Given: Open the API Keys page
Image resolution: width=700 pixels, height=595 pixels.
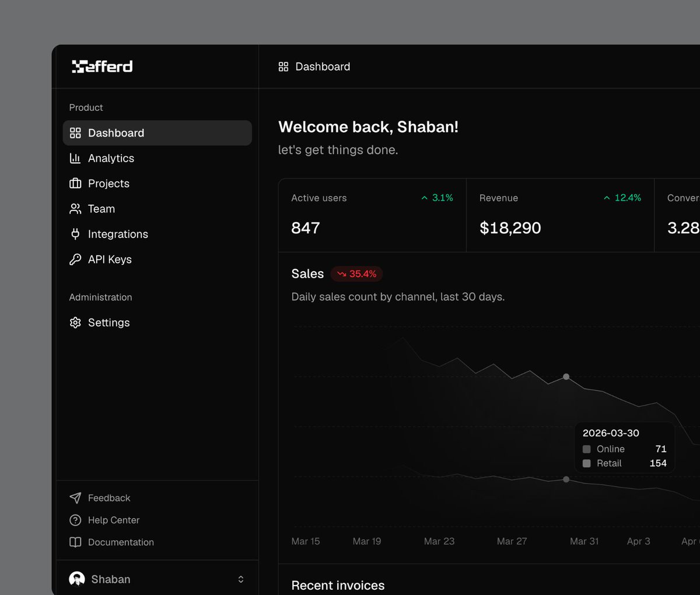Looking at the screenshot, I should point(157,260).
